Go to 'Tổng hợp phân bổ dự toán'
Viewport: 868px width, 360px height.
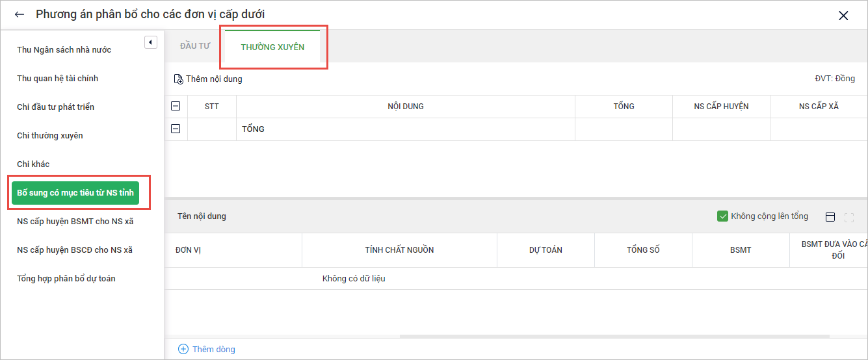tap(66, 279)
